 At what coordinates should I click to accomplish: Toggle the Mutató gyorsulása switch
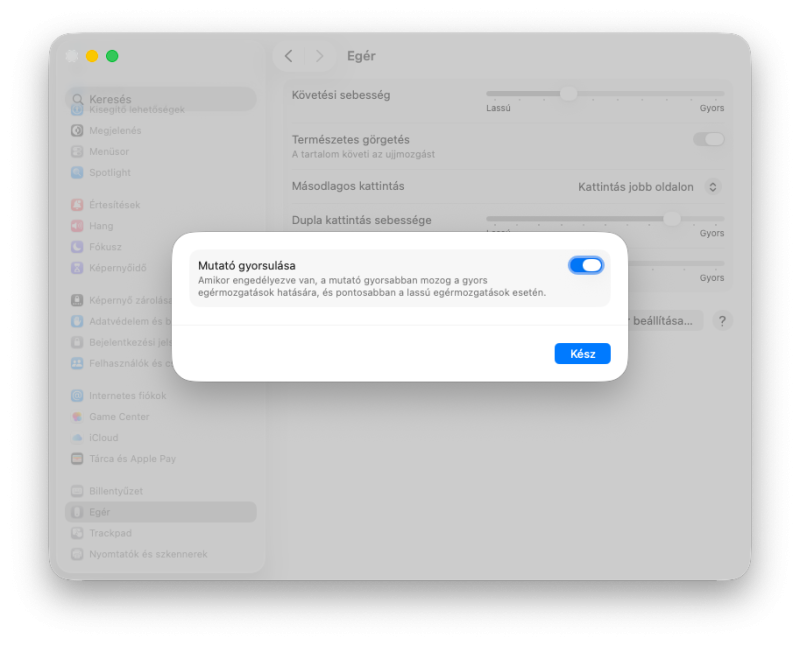click(586, 265)
